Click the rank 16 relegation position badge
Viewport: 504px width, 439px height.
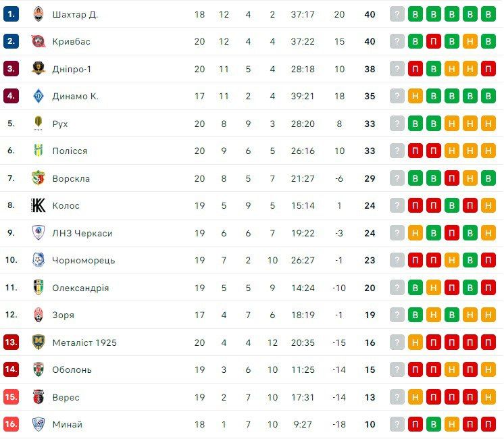point(11,424)
